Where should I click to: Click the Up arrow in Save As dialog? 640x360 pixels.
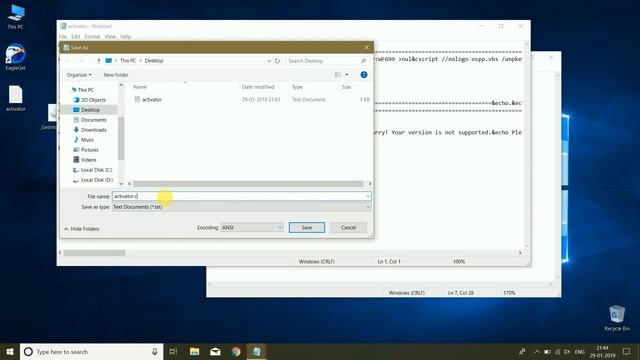[x=99, y=61]
